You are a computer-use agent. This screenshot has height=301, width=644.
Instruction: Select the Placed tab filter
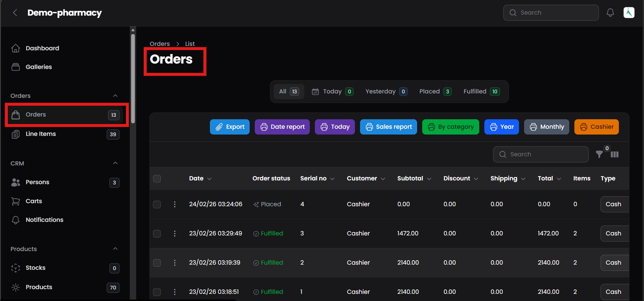pos(435,91)
